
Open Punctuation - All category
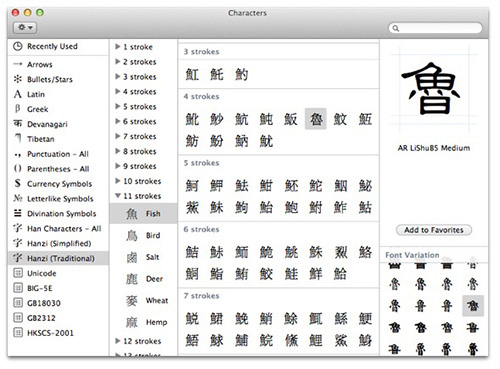[58, 154]
